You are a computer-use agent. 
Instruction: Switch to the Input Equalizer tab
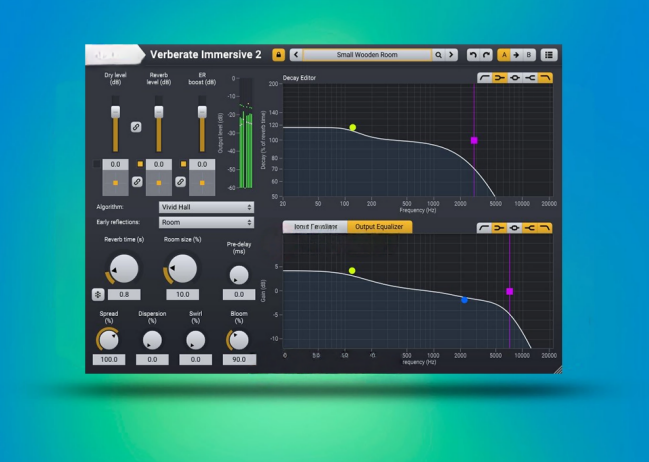pos(315,227)
